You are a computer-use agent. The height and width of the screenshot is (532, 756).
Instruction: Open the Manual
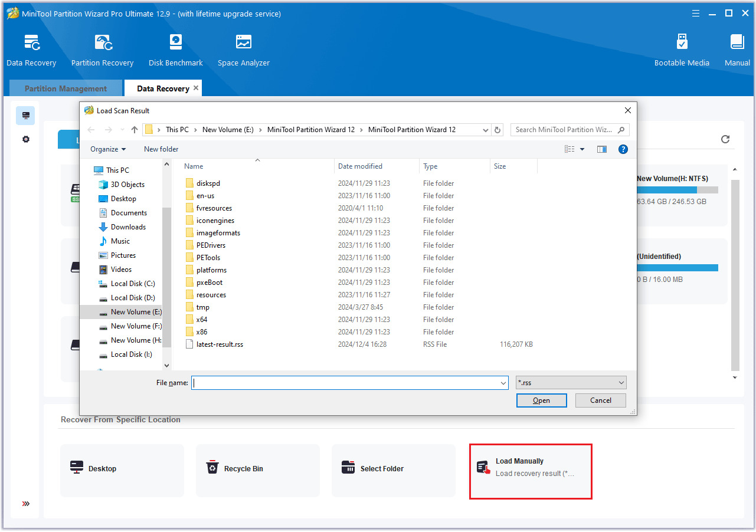[737, 50]
